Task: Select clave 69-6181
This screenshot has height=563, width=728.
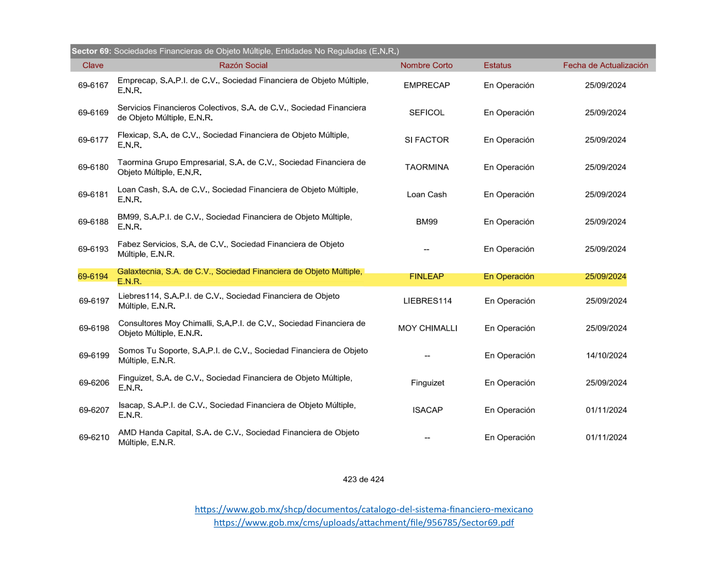Action: [x=93, y=195]
